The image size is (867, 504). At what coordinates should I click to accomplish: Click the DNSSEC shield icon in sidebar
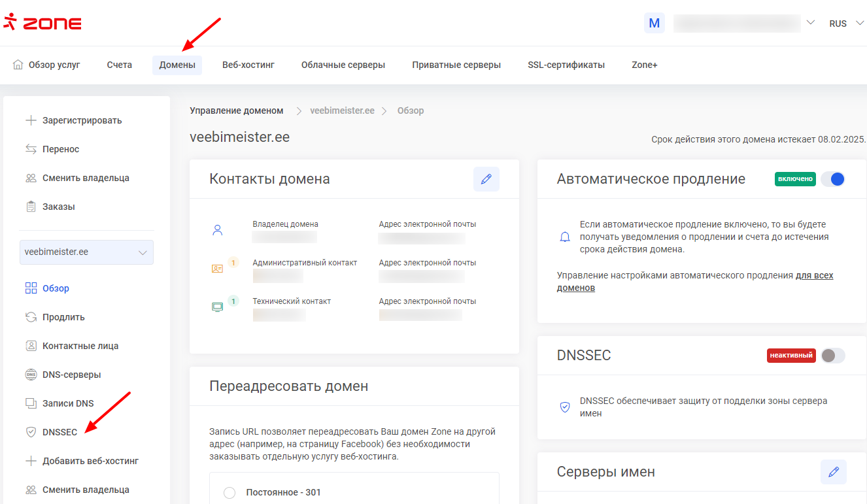(31, 432)
